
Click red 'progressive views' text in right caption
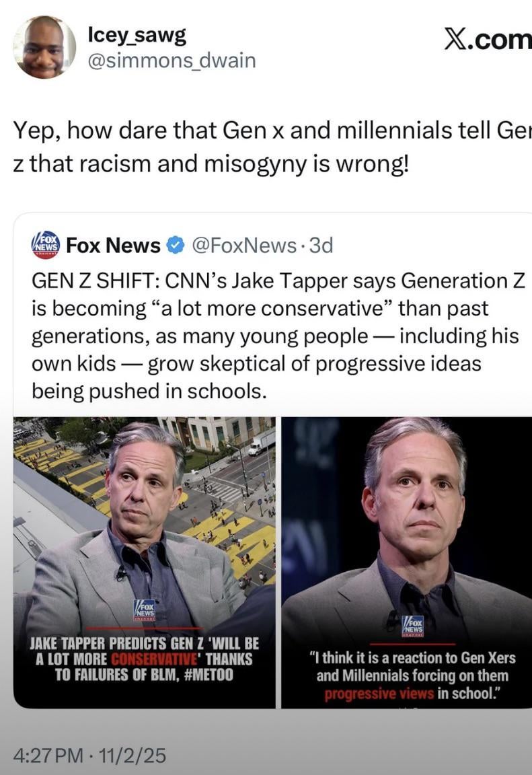click(x=379, y=694)
